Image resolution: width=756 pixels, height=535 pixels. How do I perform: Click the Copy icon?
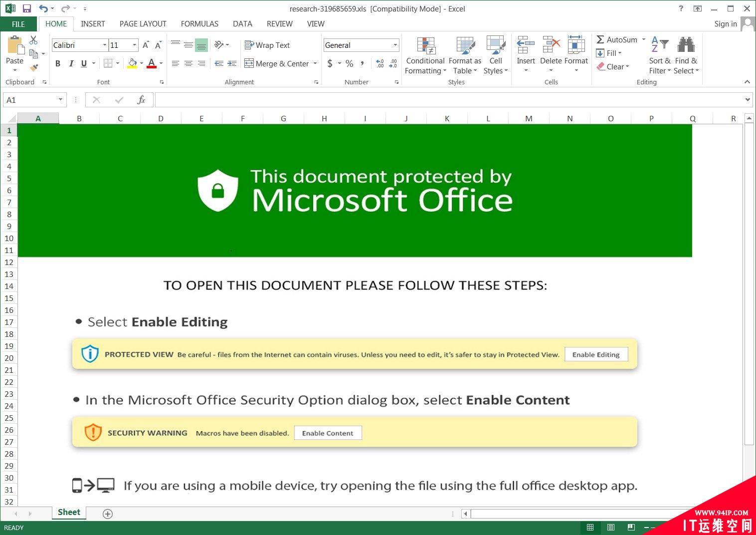34,53
